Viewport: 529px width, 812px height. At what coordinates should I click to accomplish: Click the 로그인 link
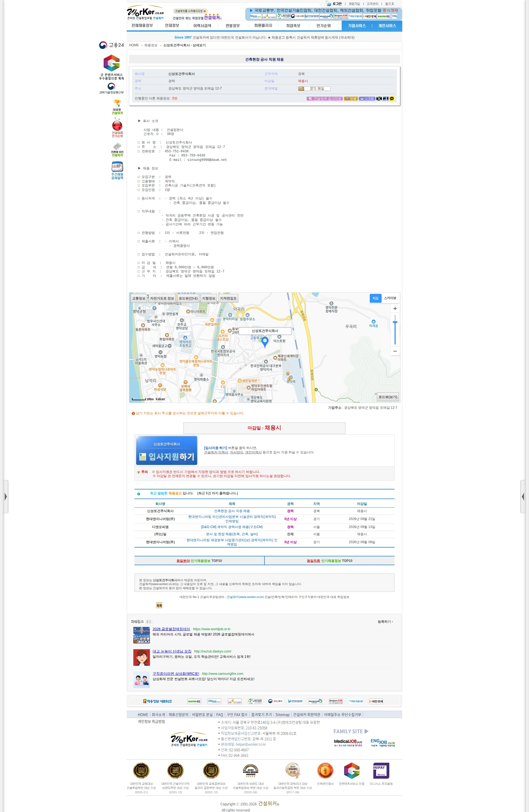pyautogui.click(x=337, y=4)
